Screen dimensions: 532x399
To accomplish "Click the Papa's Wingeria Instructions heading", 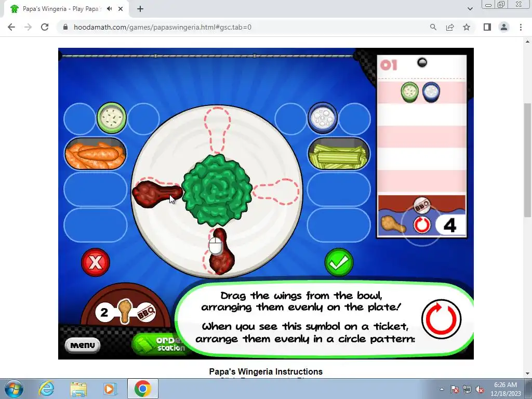I will click(265, 371).
